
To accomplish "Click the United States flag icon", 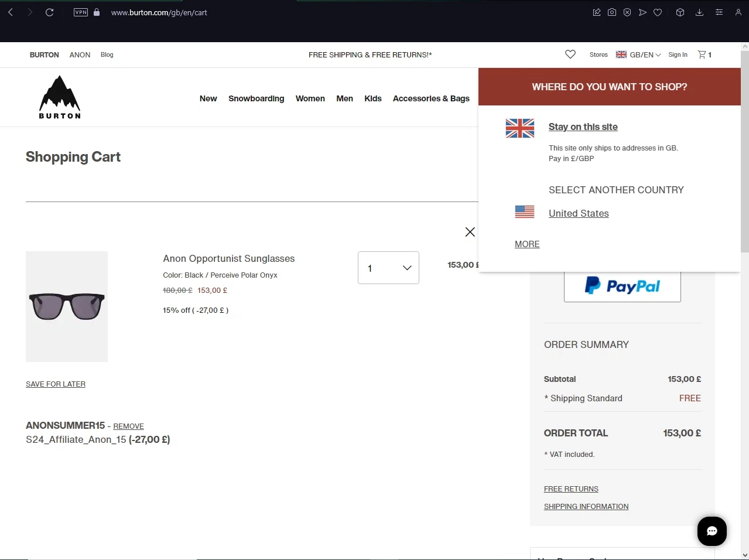I will click(525, 212).
